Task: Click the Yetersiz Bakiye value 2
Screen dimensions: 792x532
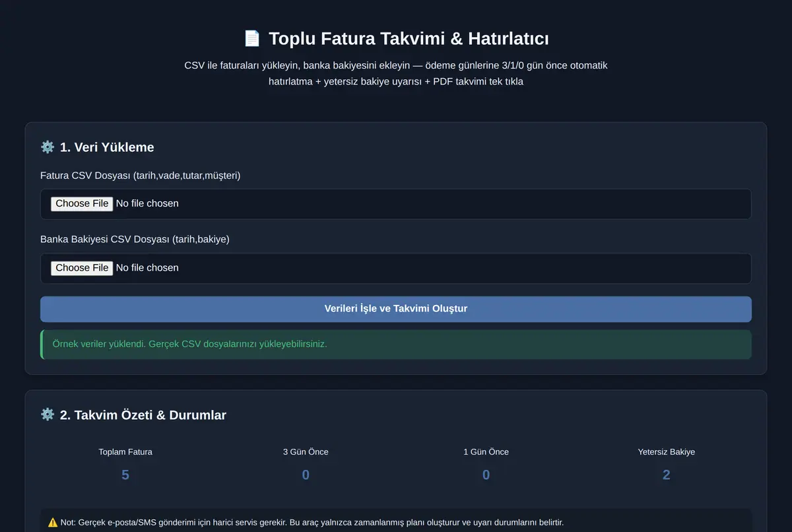Action: [666, 475]
